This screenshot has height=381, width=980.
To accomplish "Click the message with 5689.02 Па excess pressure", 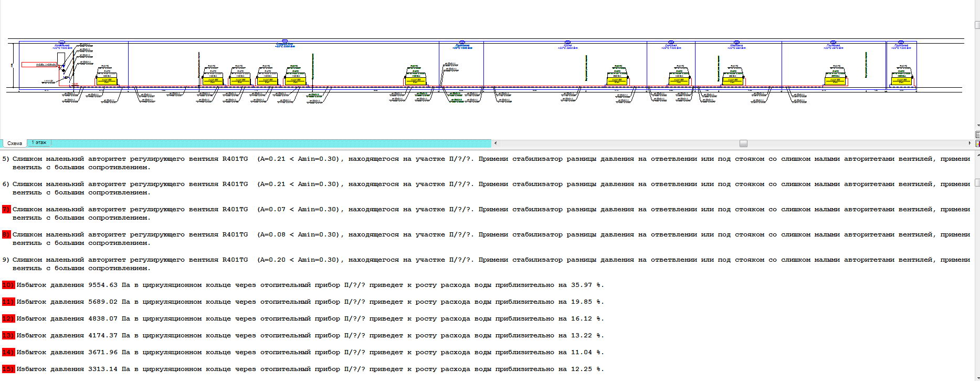I will click(x=310, y=302).
